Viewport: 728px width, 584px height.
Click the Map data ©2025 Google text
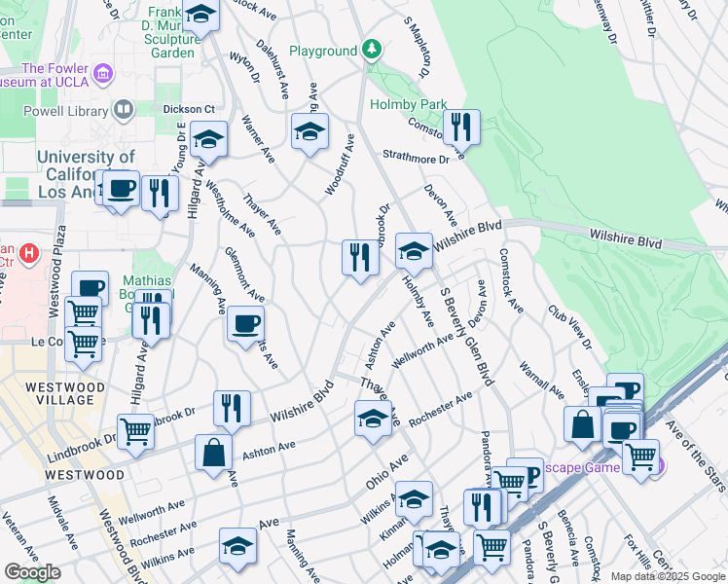click(668, 576)
